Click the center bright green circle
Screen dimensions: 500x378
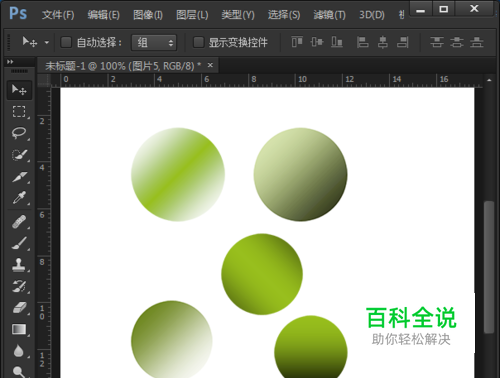click(262, 274)
